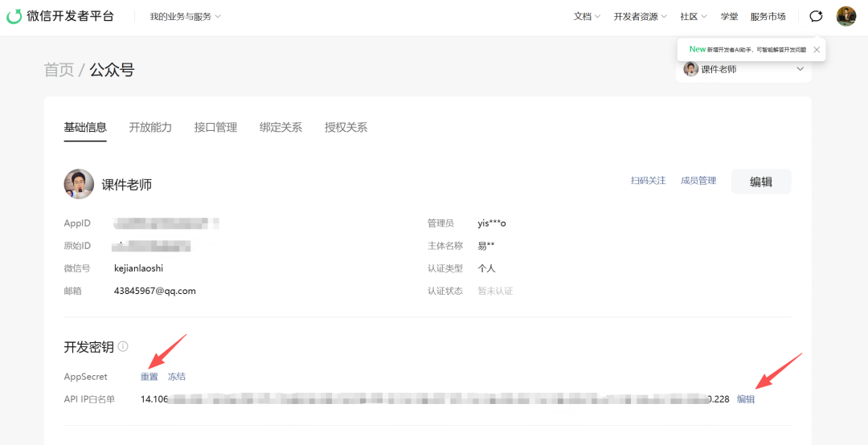Click the 扫码关注 link
This screenshot has height=445, width=868.
[x=649, y=181]
